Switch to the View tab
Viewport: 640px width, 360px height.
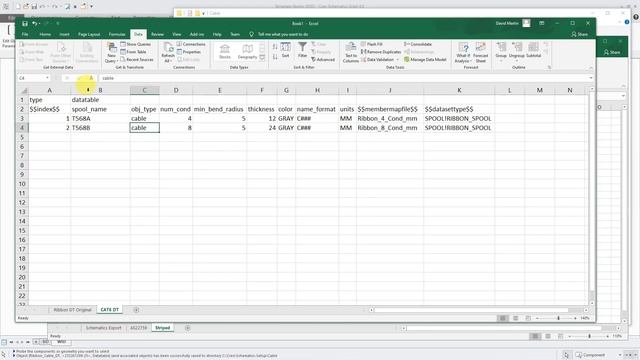[x=176, y=34]
